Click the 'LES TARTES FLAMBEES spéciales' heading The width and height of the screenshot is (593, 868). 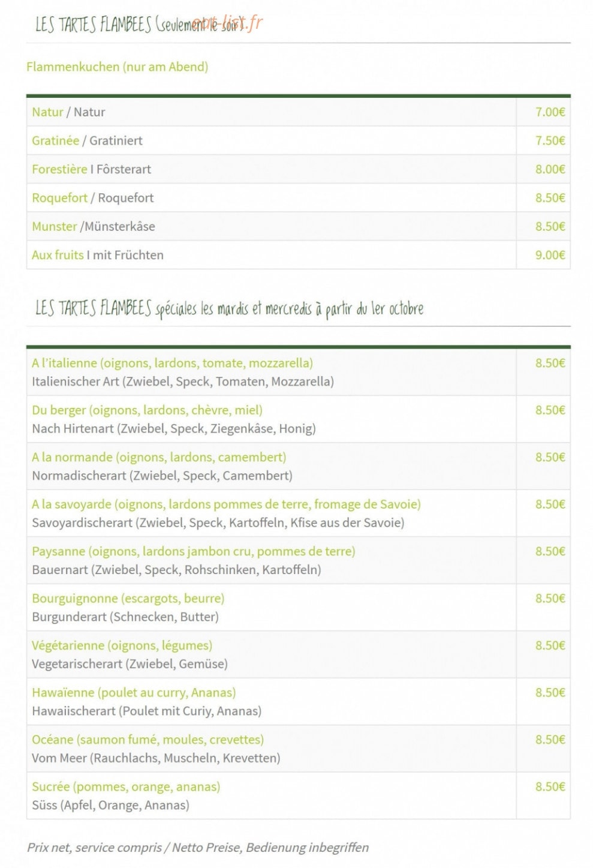pos(230,309)
